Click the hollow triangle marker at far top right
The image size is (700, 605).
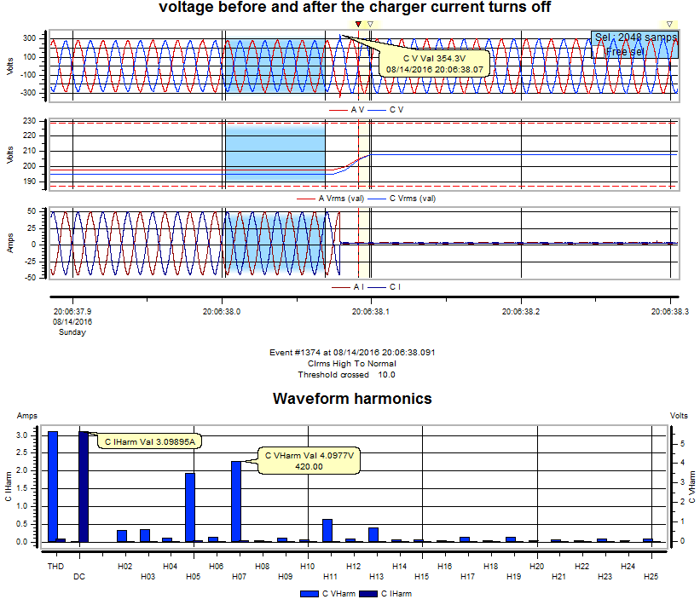pos(670,23)
